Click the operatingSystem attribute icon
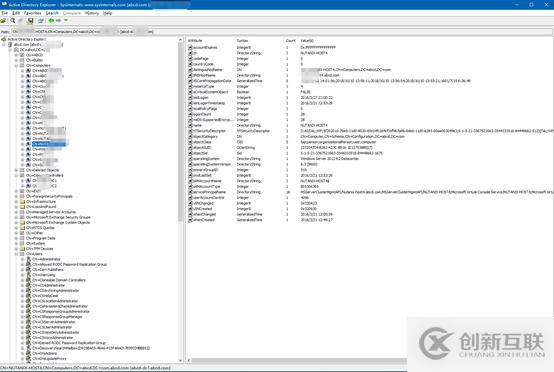Viewport: 554px width, 372px height. click(x=190, y=159)
